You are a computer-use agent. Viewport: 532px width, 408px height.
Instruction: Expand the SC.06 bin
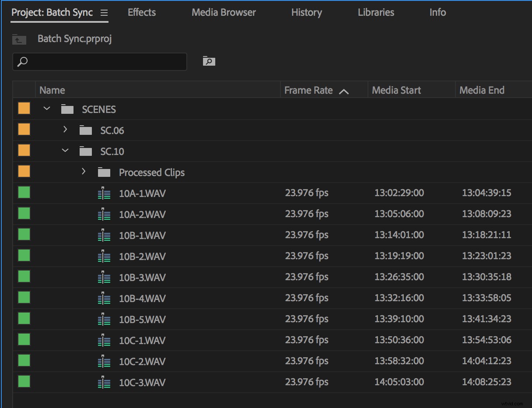click(65, 130)
